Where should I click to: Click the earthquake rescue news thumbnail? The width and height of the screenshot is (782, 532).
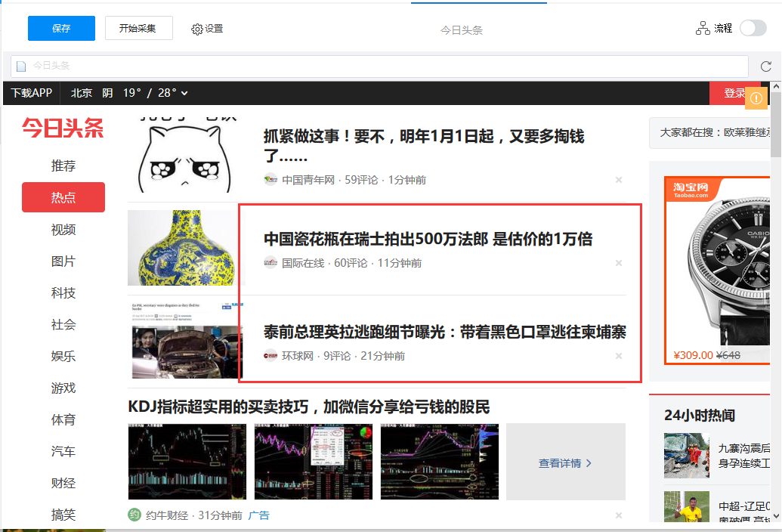(x=687, y=456)
